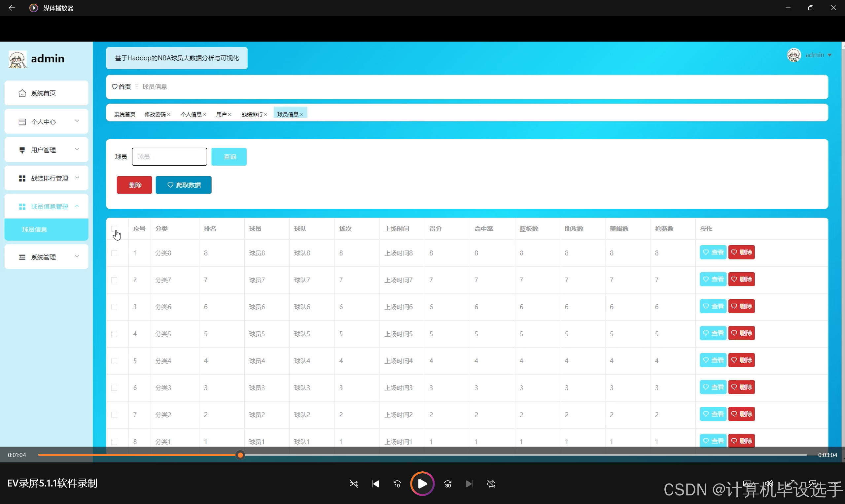Skip forward 30 seconds
Image resolution: width=845 pixels, height=504 pixels.
(448, 484)
